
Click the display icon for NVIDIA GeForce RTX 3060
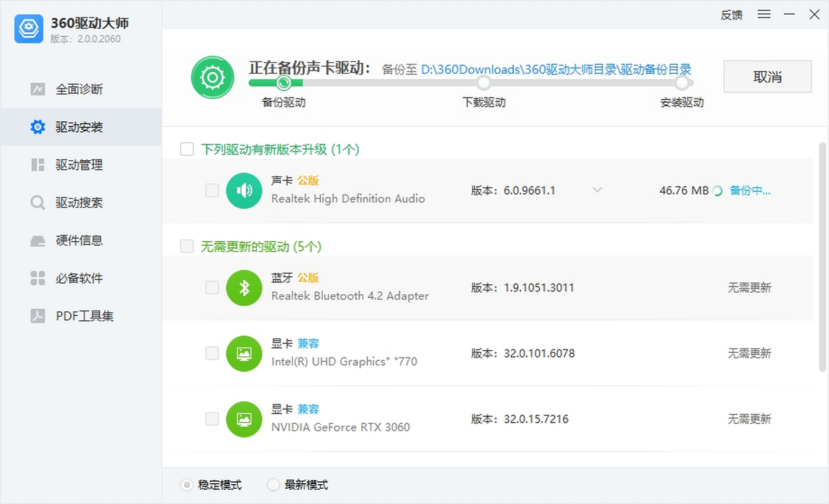[244, 419]
